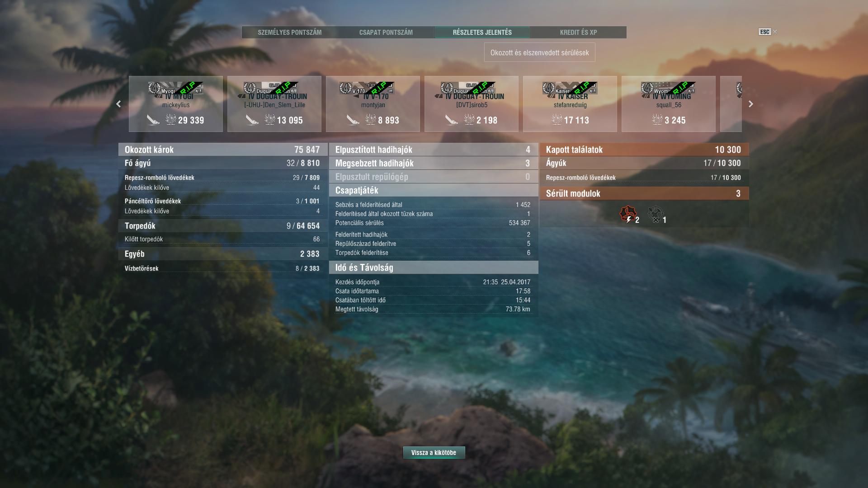Click damage burst icon on V-170 card
Image resolution: width=868 pixels, height=488 pixels.
click(x=371, y=120)
